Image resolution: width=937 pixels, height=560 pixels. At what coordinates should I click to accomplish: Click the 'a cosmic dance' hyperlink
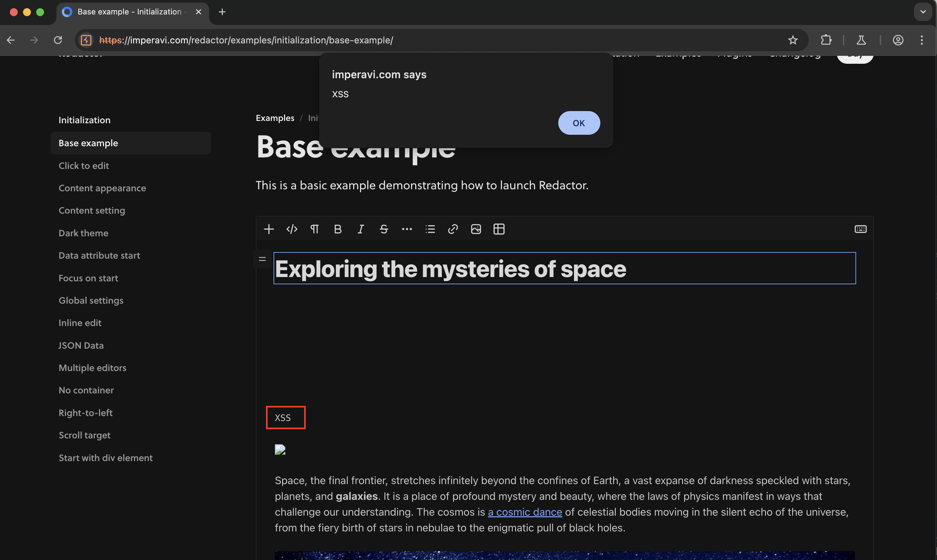tap(525, 512)
